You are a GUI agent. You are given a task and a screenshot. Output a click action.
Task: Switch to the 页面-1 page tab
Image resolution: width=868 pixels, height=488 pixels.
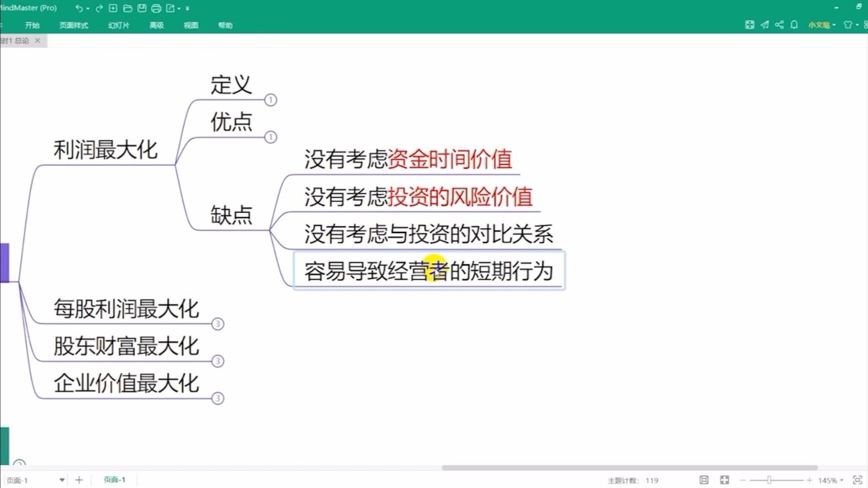coord(114,480)
